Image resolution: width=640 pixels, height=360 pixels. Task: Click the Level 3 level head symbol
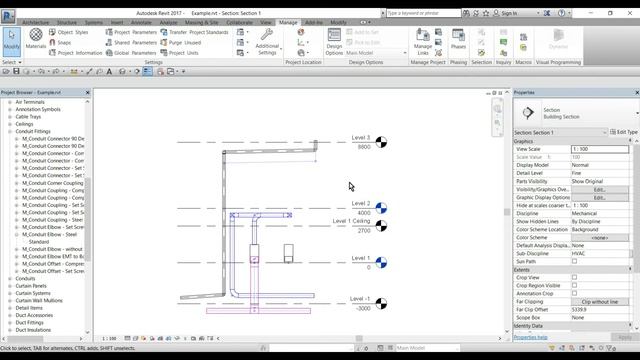pyautogui.click(x=381, y=142)
